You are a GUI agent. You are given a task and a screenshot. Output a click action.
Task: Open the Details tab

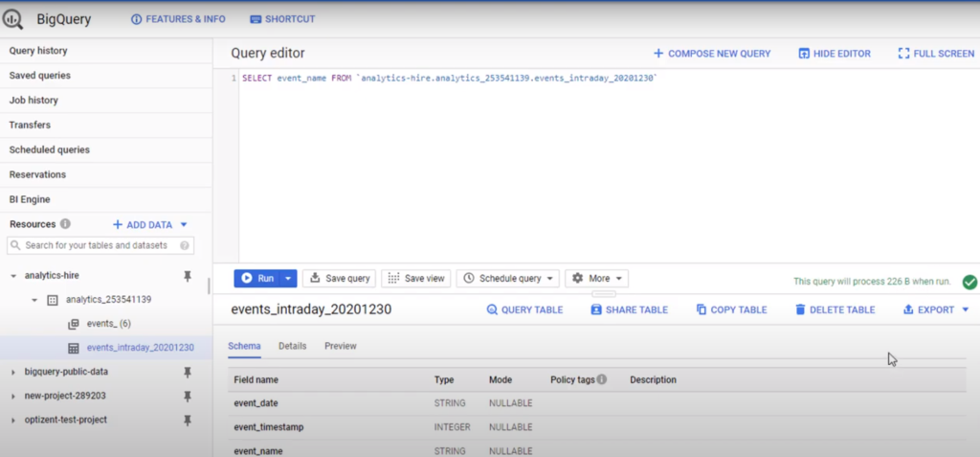coord(292,346)
